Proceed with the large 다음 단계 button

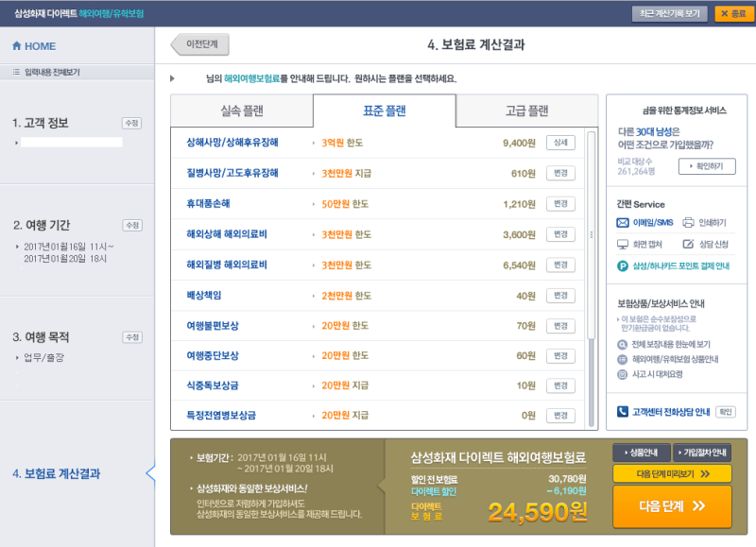click(672, 506)
